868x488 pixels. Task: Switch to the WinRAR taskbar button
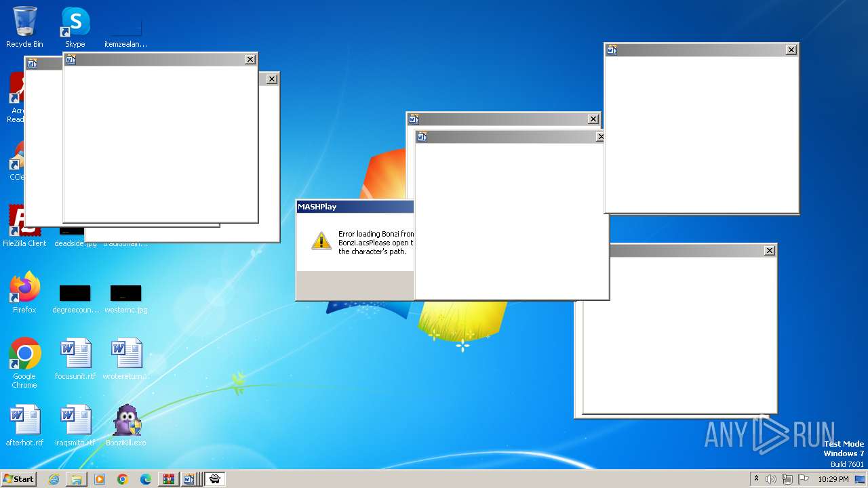tap(169, 479)
